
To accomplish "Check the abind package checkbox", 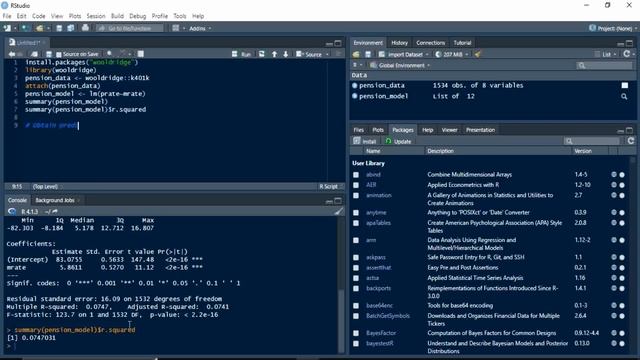I will 356,175.
